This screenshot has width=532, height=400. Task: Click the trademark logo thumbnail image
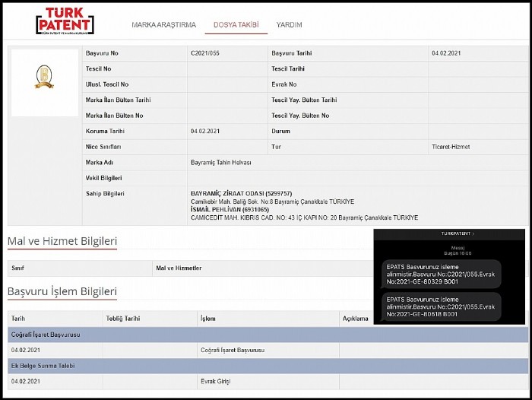[x=44, y=83]
